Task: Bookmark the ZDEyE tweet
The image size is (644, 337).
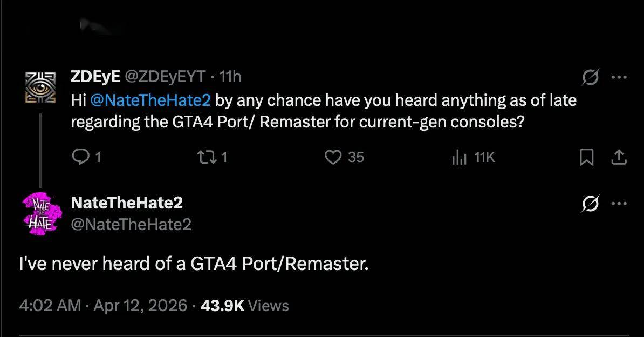Action: pyautogui.click(x=586, y=157)
